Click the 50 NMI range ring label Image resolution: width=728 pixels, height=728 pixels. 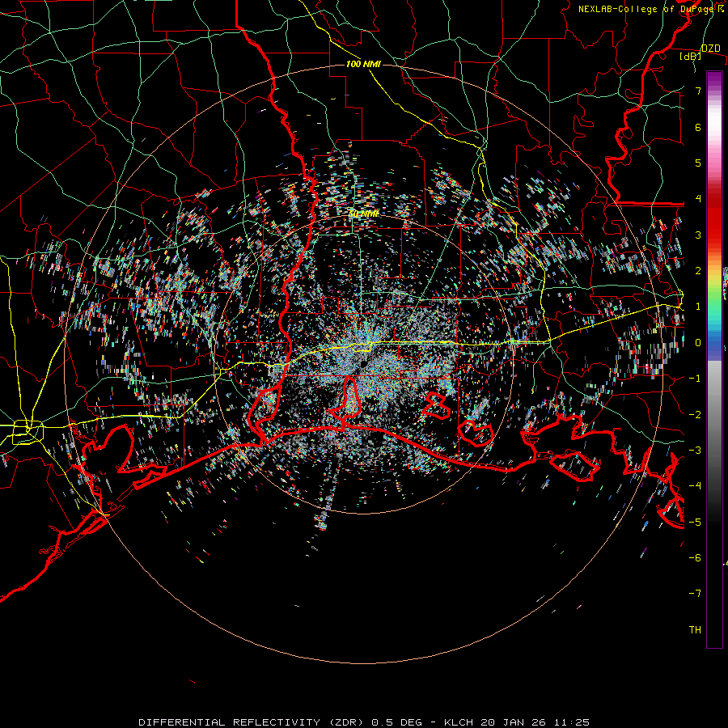[363, 214]
